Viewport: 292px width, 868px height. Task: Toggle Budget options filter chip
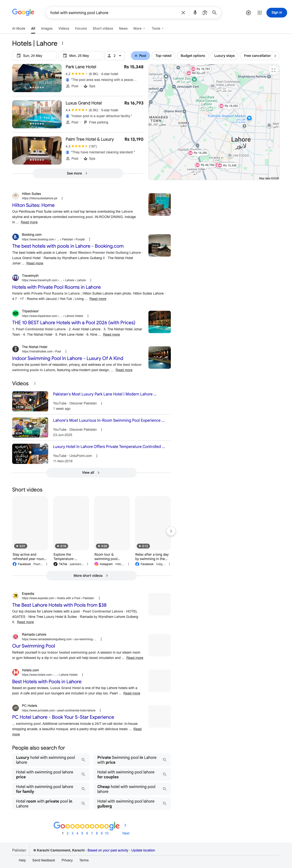pos(193,56)
